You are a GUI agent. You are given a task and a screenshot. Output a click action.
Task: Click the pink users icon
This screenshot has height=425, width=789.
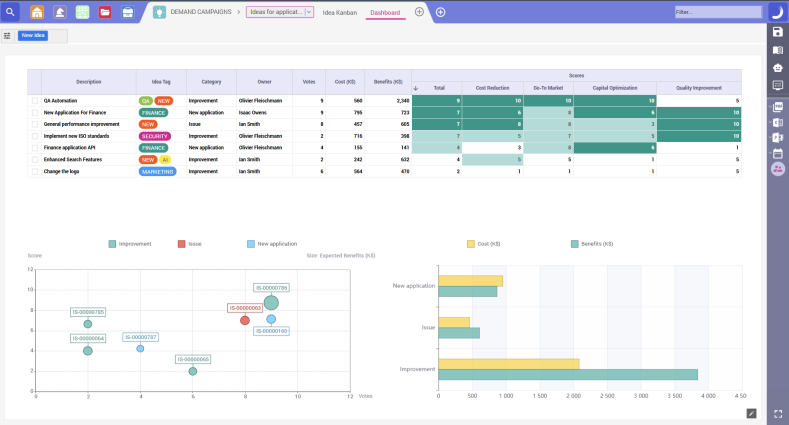coord(778,169)
